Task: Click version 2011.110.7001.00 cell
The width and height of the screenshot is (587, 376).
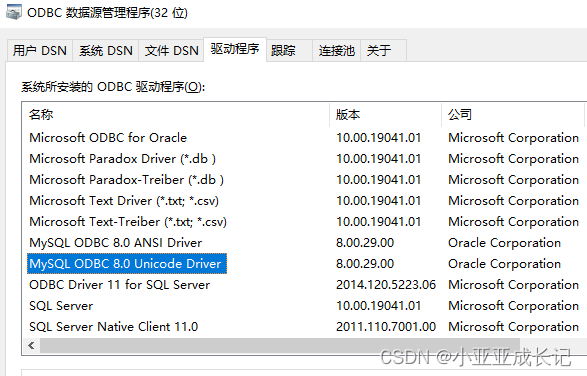Action: (386, 327)
